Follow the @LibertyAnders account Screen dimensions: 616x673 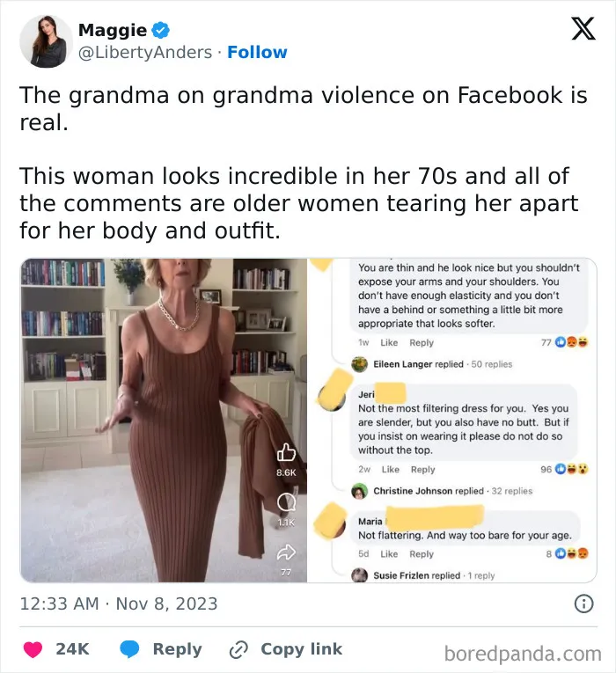(257, 53)
